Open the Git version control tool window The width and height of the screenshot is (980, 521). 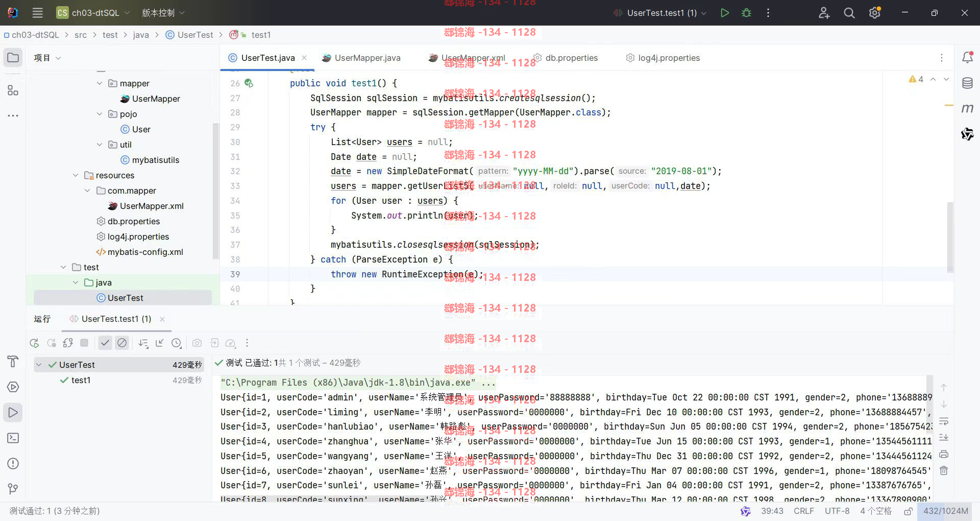click(13, 489)
